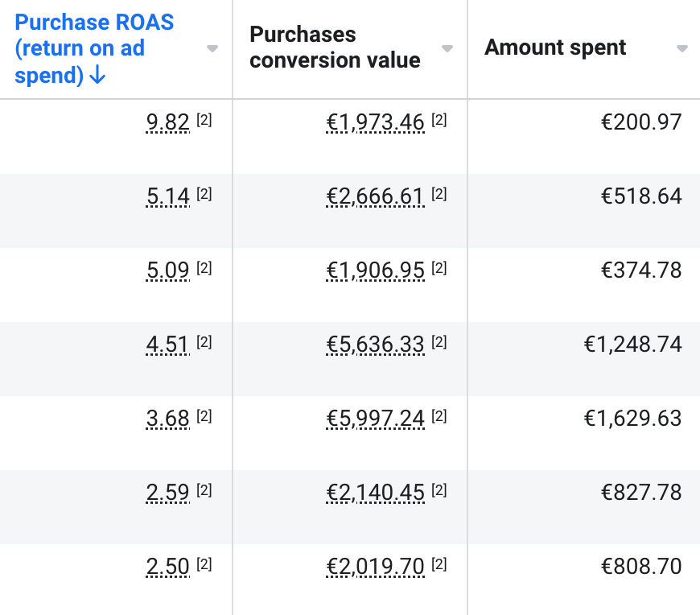700x615 pixels.
Task: Click the €5,636.33 conversion value
Action: pyautogui.click(x=375, y=345)
